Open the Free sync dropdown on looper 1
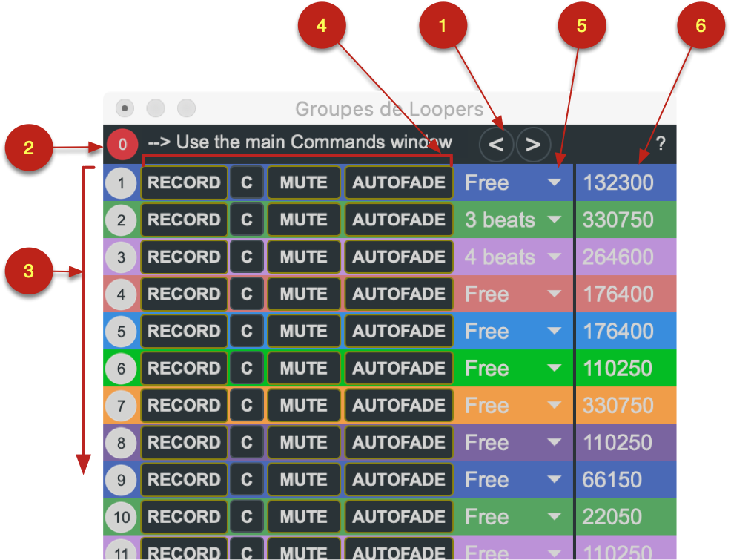The image size is (731, 560). (x=513, y=182)
